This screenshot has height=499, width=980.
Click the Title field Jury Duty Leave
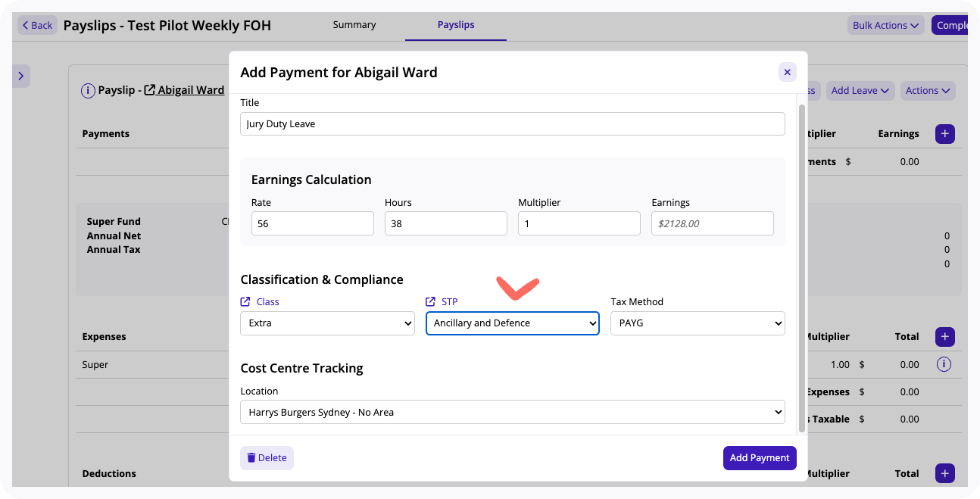[513, 124]
